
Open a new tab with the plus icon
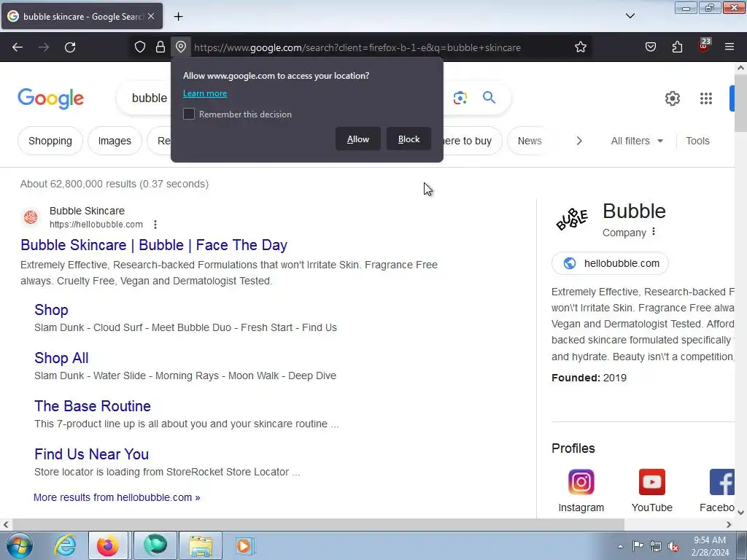pos(178,17)
